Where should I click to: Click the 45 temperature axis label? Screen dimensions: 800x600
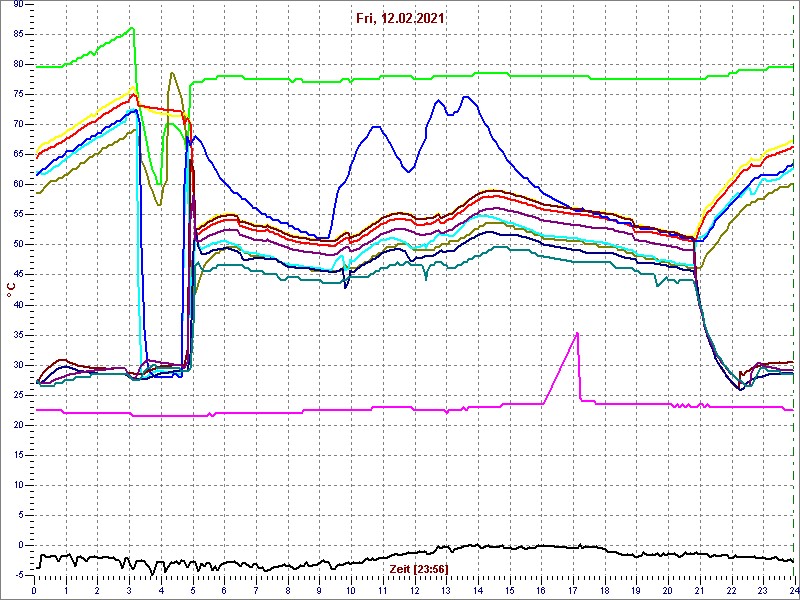click(x=18, y=275)
